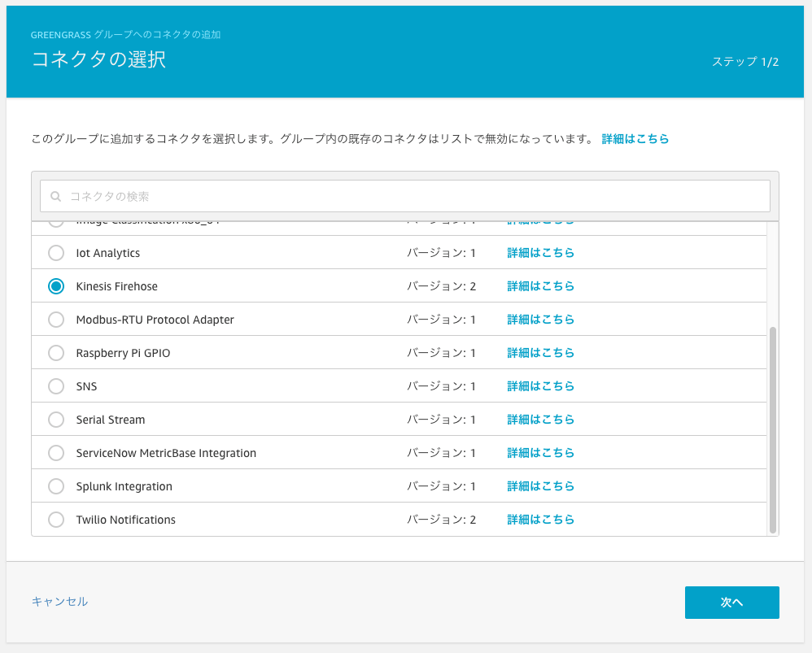Open 詳細はこちら link for Iot Analytics
Image resolution: width=812 pixels, height=653 pixels.
click(540, 253)
